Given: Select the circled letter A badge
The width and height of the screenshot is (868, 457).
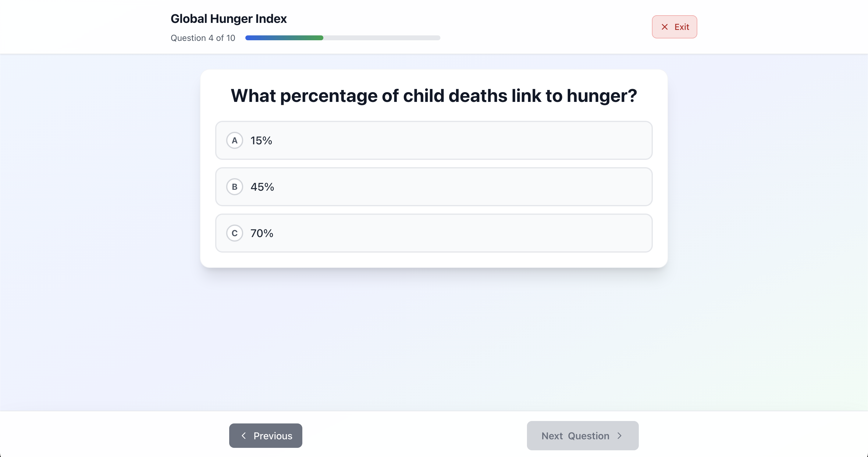Looking at the screenshot, I should point(234,140).
